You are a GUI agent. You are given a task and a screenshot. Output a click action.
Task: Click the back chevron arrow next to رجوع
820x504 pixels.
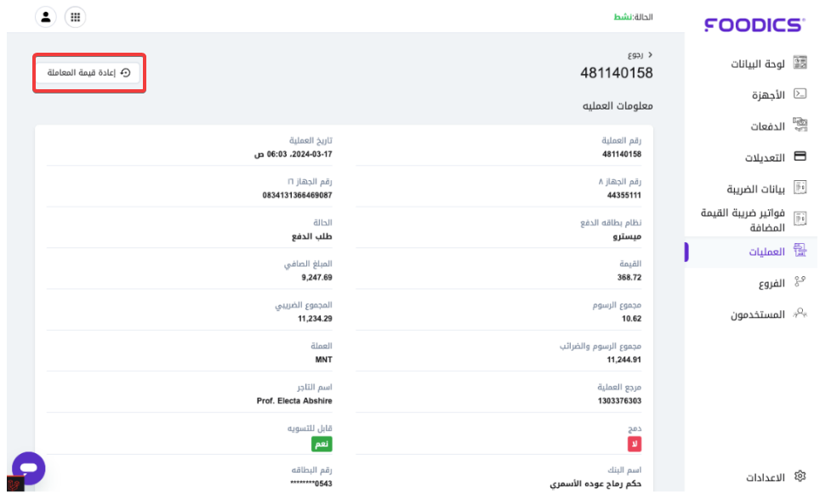(x=651, y=54)
